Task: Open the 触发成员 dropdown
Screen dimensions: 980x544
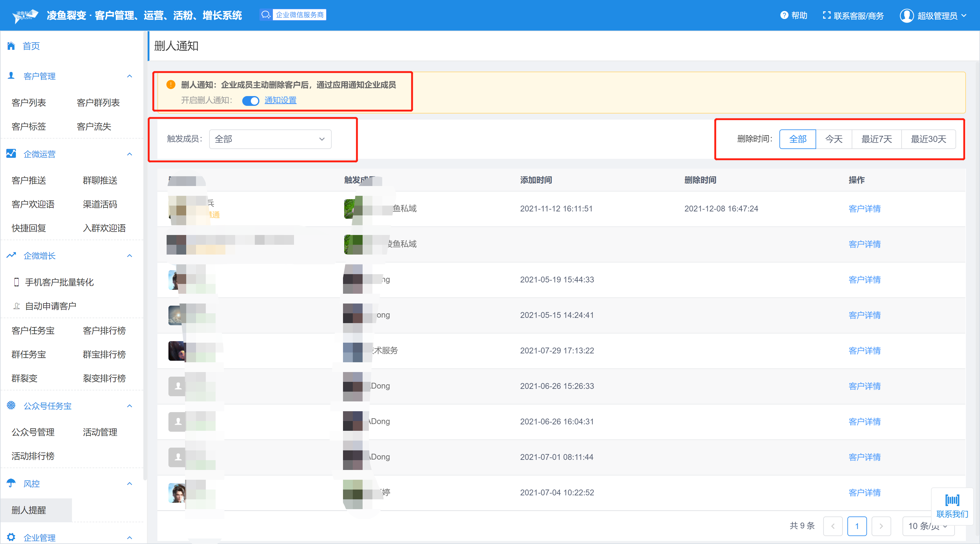Action: click(x=270, y=139)
